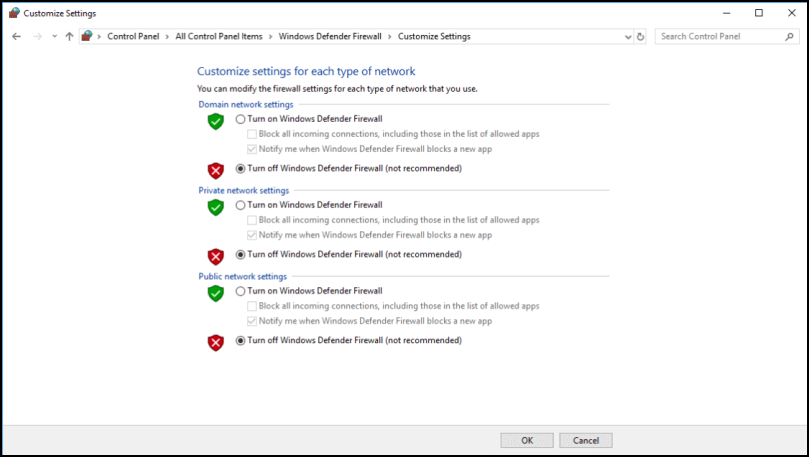Screen dimensions: 809x457
Task: Turn on Private network firewall
Action: click(240, 205)
